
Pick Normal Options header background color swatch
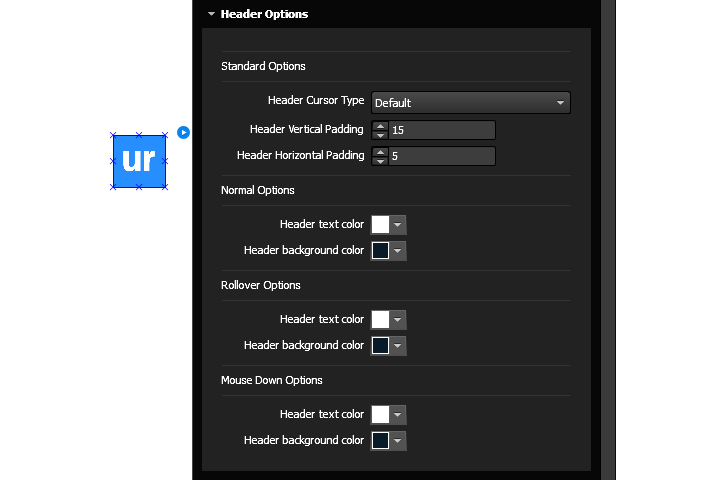(380, 251)
